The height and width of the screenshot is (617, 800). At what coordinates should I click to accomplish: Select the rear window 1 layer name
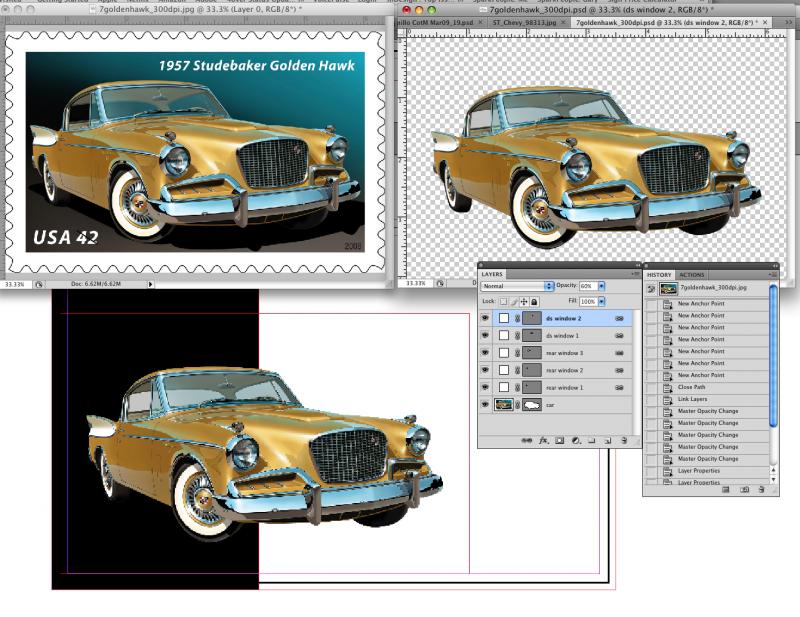click(x=564, y=388)
